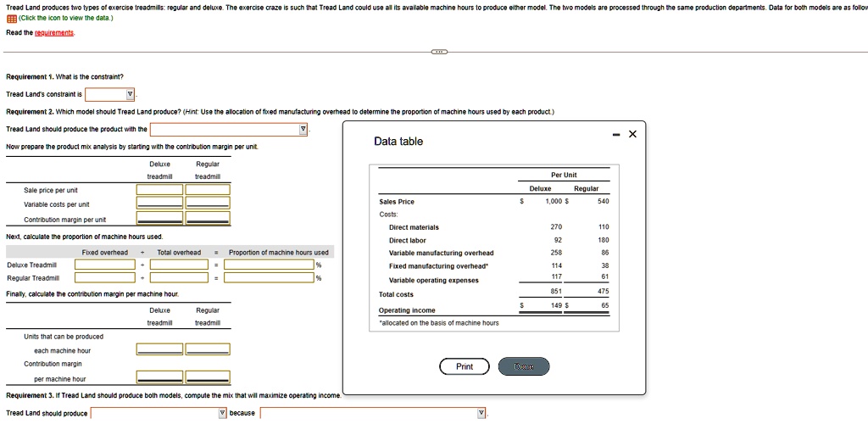Viewport: 868px width, 424px height.
Task: Click Regular units per machine hour field
Action: [x=208, y=349]
